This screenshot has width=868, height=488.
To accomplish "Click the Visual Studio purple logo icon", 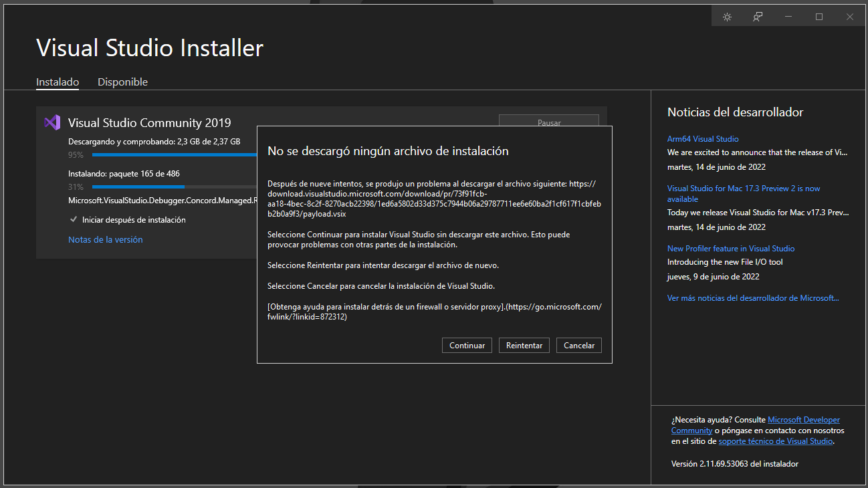I will coord(51,122).
